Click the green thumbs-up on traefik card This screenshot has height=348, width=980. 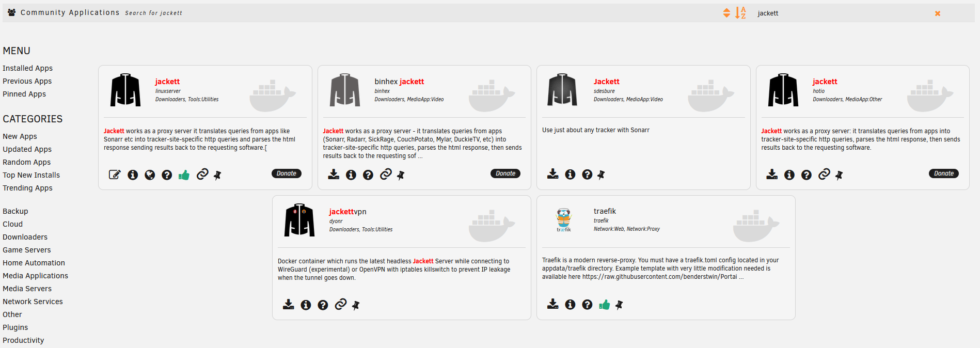tap(604, 305)
